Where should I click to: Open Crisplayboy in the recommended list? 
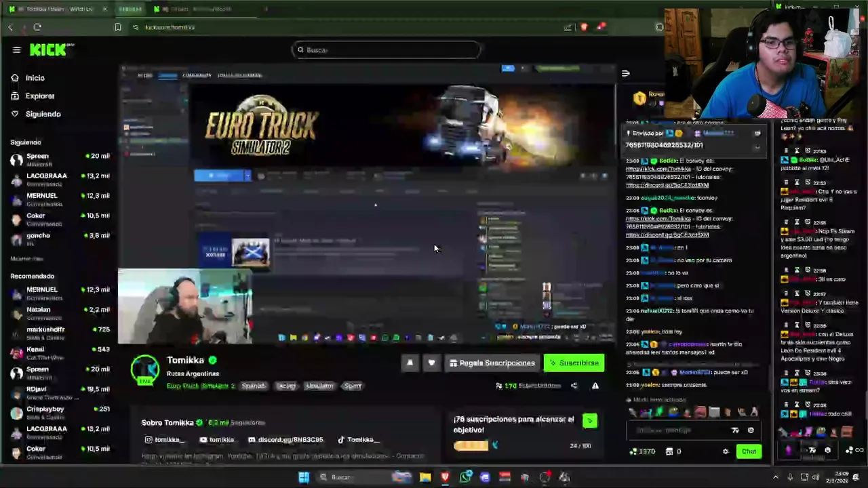[x=60, y=412]
